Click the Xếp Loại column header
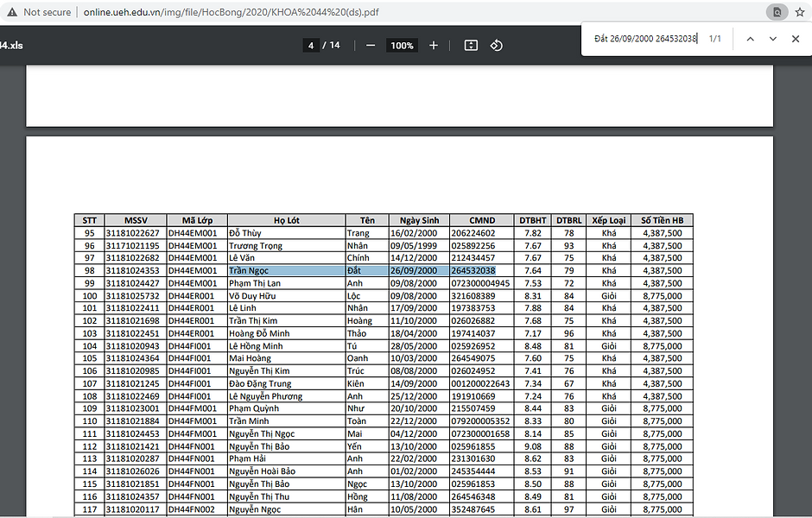Image resolution: width=812 pixels, height=518 pixels. point(609,220)
